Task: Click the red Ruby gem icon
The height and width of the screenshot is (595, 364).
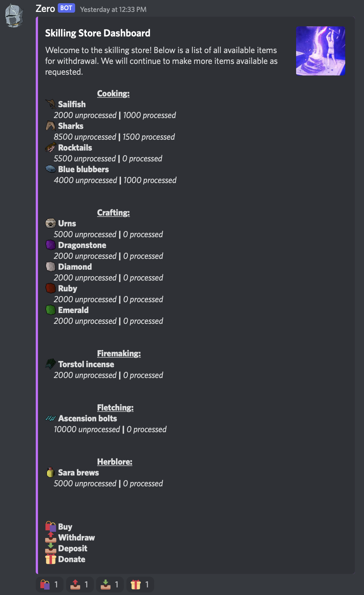Action: point(51,288)
